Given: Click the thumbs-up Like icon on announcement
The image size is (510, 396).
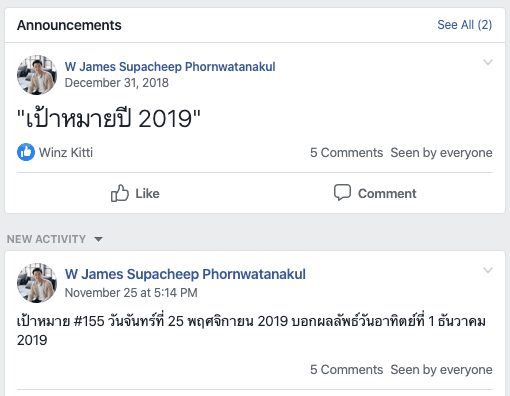Looking at the screenshot, I should [120, 193].
